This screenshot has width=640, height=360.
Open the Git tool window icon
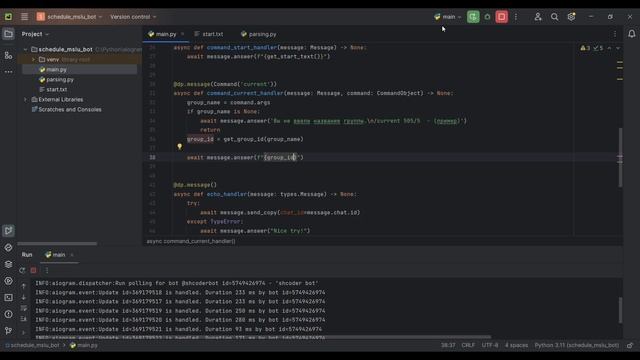(x=8, y=331)
